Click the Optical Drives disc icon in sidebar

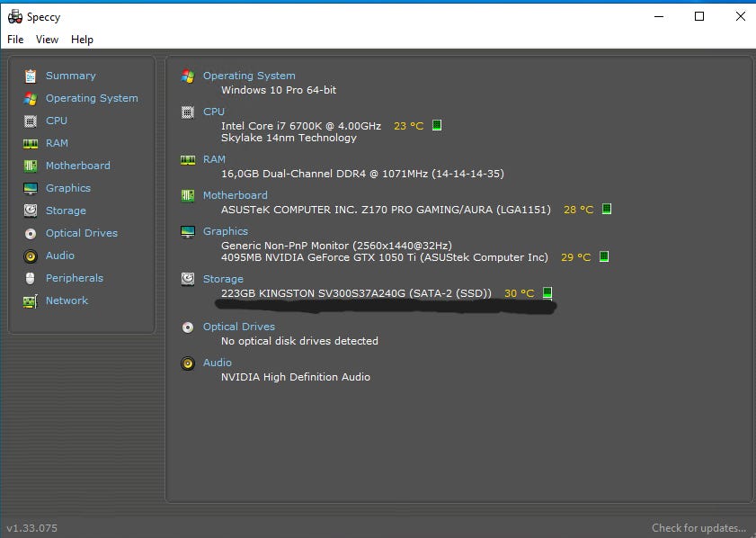tap(31, 234)
